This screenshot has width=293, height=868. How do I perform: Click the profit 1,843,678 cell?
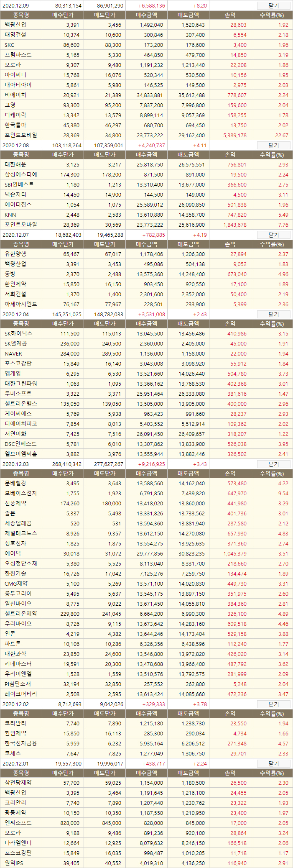(235, 225)
